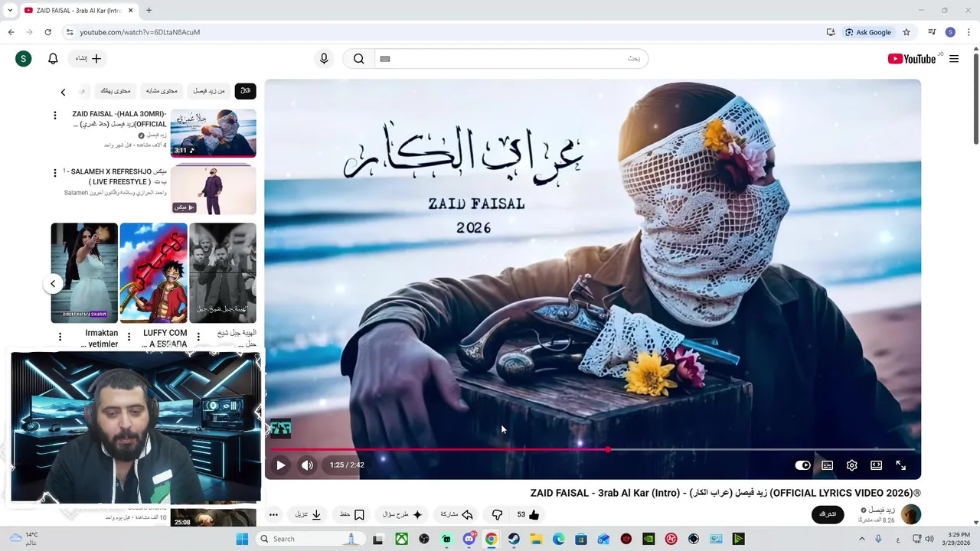This screenshot has height=551, width=980.
Task: Open options for الهيبة جبل short
Action: (198, 337)
